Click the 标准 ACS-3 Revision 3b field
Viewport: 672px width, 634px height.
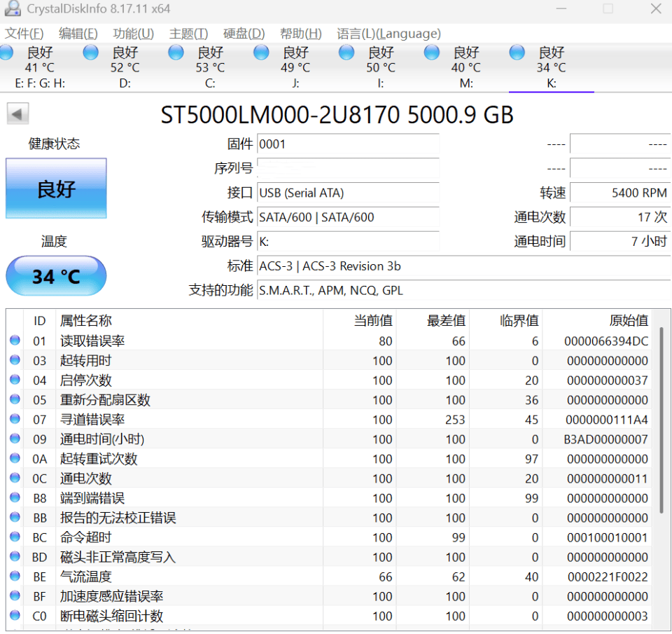point(463,266)
